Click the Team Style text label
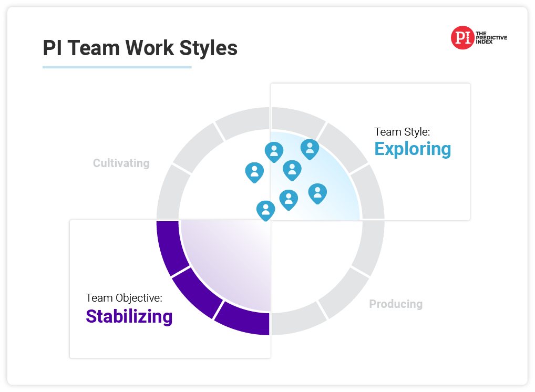The image size is (535, 392). [x=402, y=132]
